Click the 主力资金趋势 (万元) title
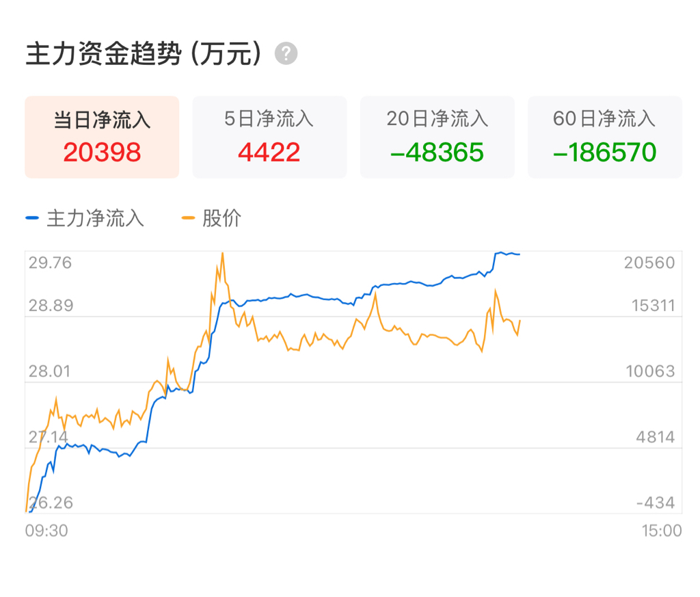Viewport: 700px width, 597px height. [x=144, y=54]
